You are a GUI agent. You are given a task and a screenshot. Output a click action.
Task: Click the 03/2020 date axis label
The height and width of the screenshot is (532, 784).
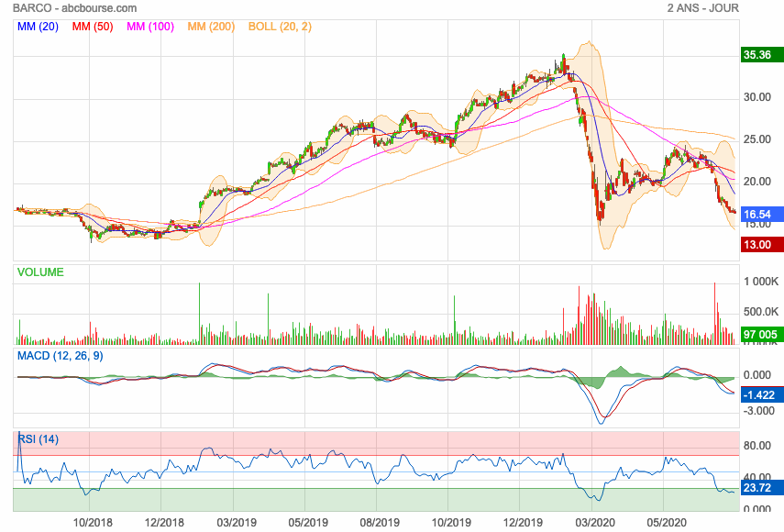595,523
